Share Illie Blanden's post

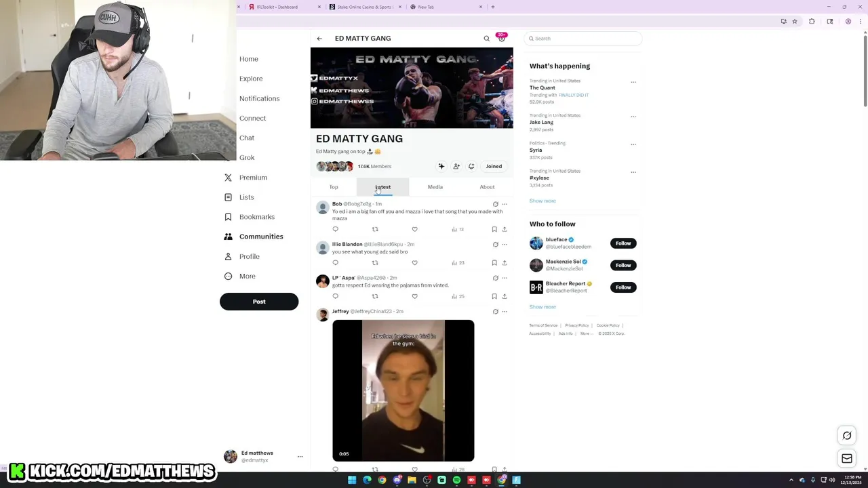[x=505, y=263]
